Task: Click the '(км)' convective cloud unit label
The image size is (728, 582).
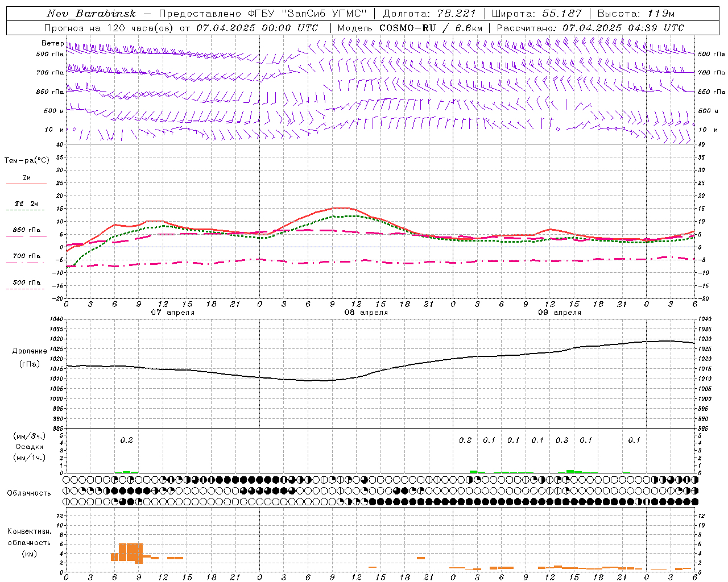Action: 29,554
